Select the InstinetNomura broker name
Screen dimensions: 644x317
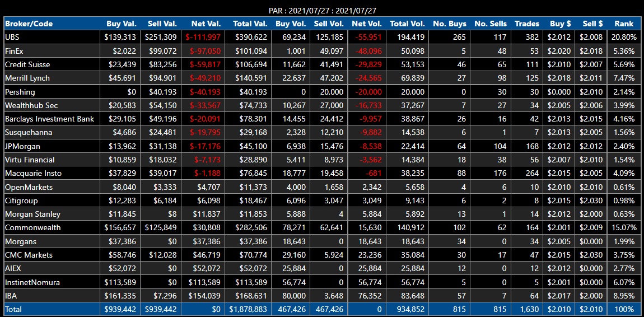32,282
